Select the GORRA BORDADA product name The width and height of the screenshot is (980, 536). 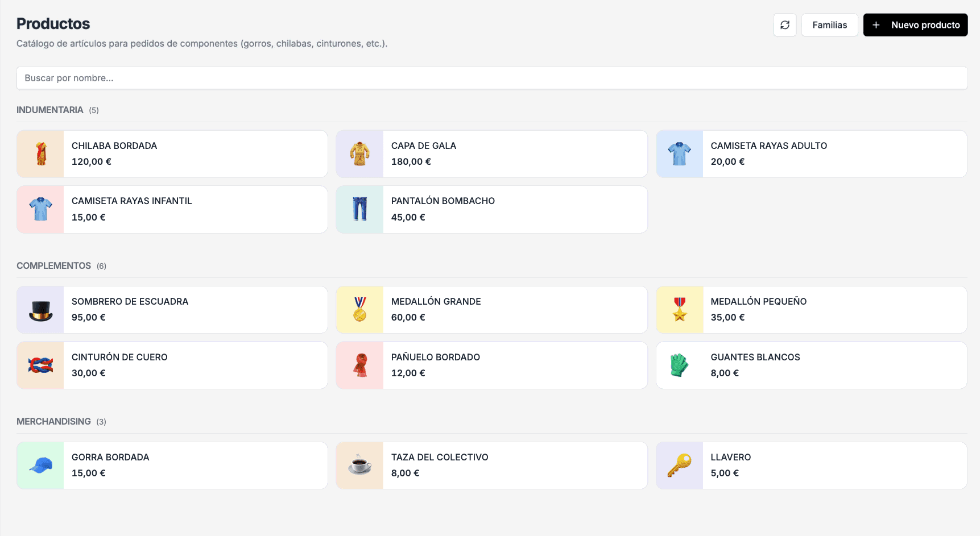(110, 457)
